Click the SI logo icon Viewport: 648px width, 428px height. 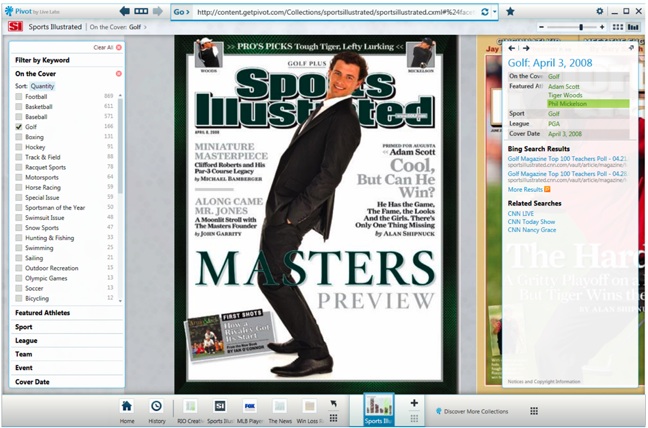(15, 27)
